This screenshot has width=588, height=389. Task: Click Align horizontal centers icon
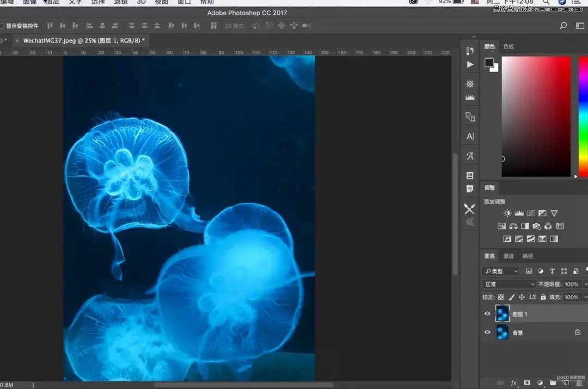pos(102,26)
